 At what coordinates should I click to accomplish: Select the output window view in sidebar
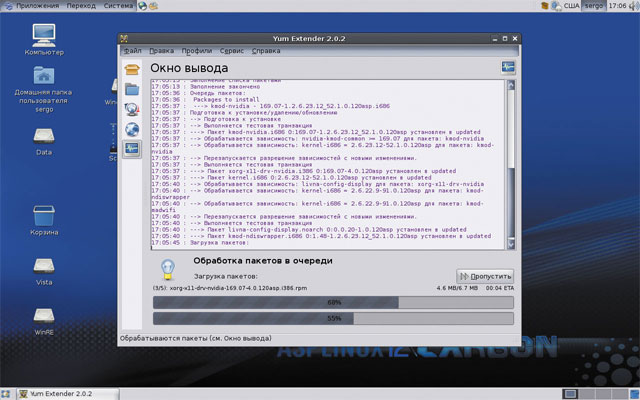click(132, 149)
